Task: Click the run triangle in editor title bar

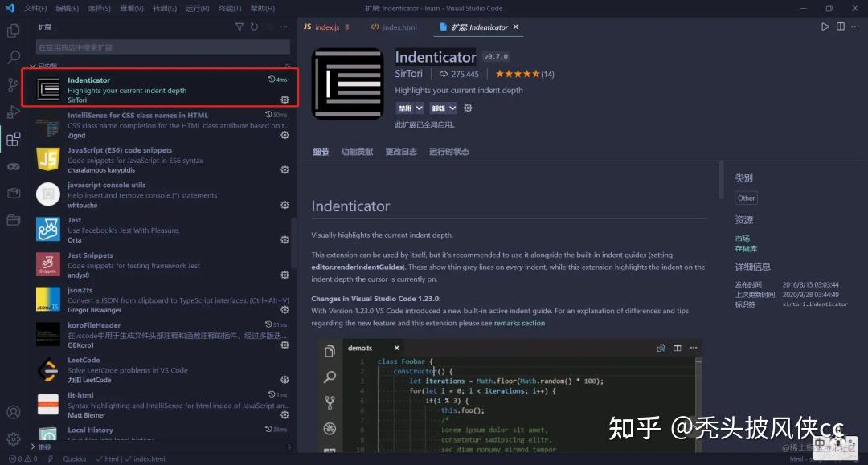Action: point(825,27)
